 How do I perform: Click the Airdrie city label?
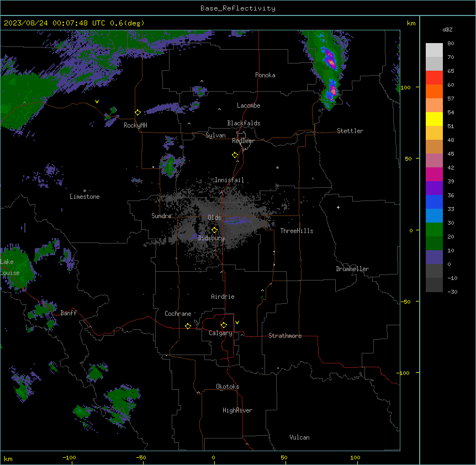[223, 297]
